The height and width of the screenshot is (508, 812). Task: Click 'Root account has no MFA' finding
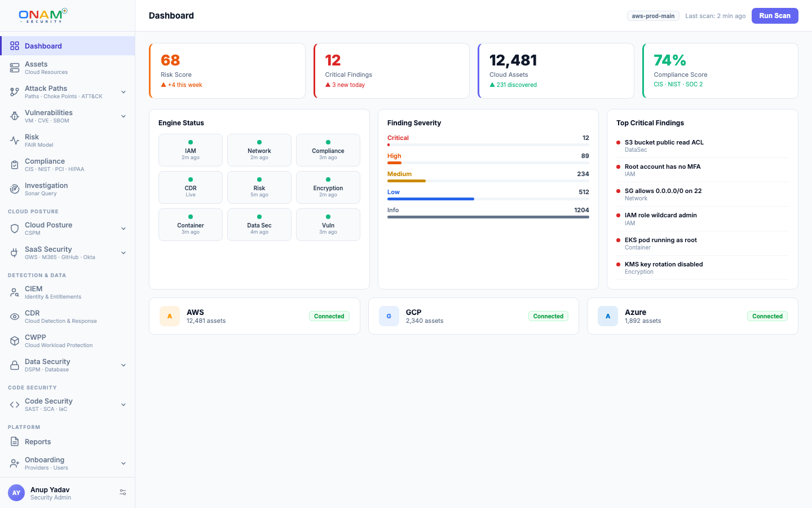[703, 170]
